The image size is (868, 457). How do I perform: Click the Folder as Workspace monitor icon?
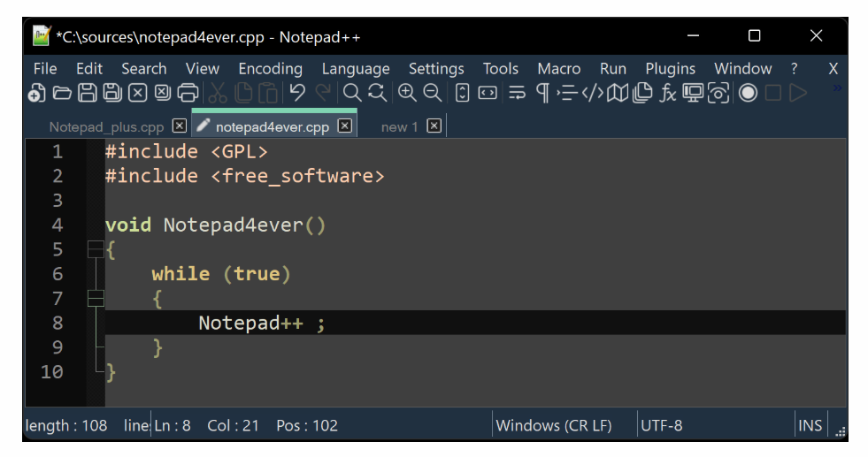pos(693,93)
